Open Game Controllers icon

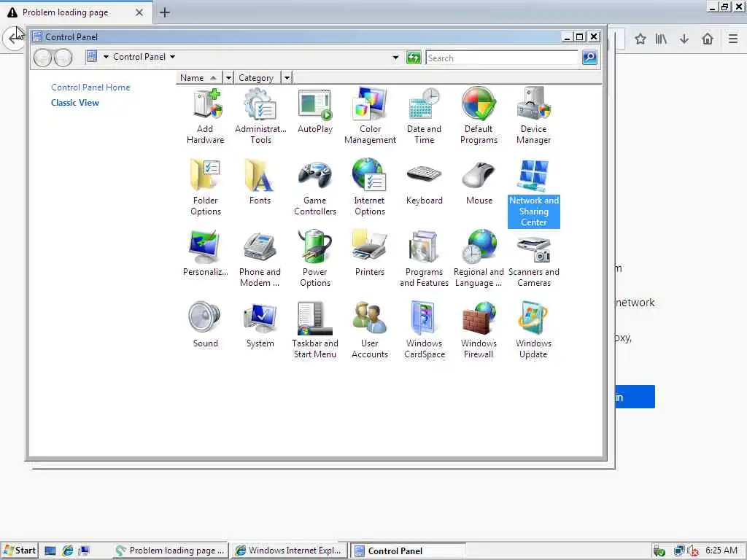(315, 187)
